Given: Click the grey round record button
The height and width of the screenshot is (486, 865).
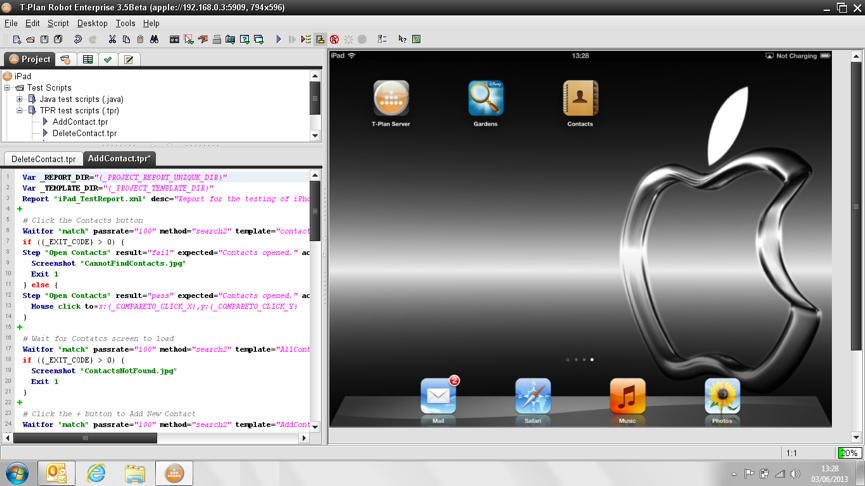Looking at the screenshot, I should [362, 39].
